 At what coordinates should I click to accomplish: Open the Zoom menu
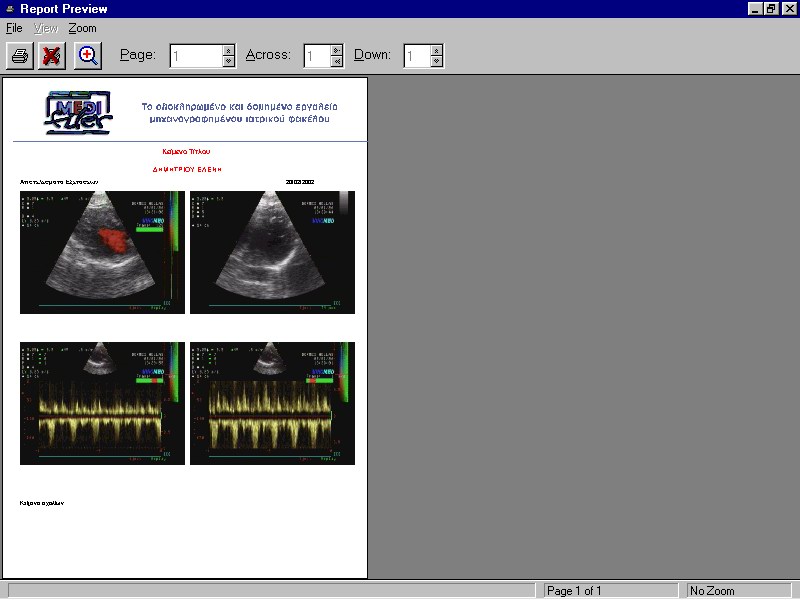(82, 29)
